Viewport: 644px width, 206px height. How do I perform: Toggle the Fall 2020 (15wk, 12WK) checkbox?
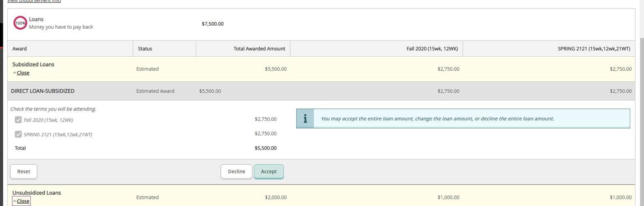point(18,120)
